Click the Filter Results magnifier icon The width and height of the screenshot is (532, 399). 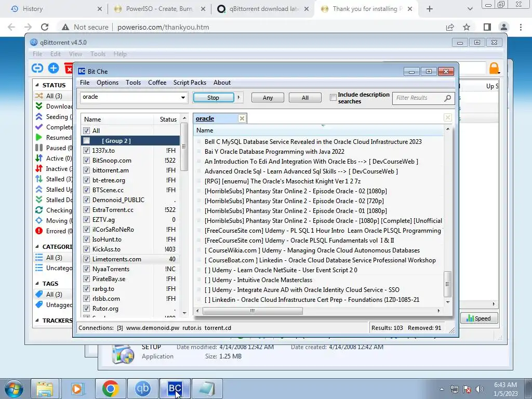click(x=447, y=98)
